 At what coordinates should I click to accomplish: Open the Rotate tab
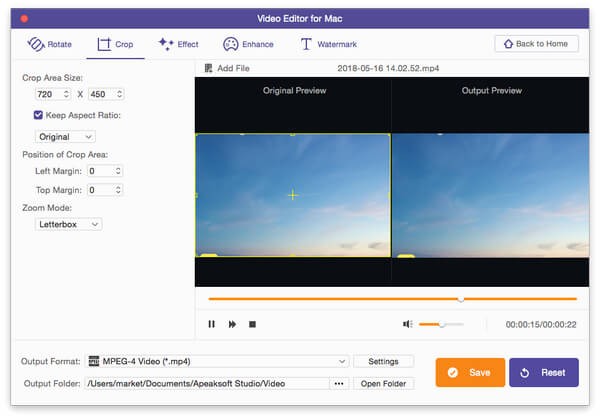(x=49, y=44)
